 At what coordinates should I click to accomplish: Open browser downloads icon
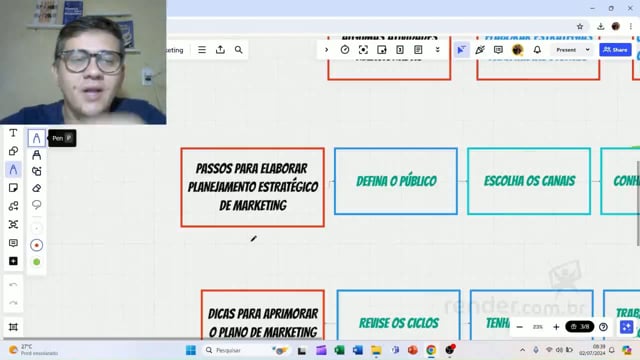point(600,27)
